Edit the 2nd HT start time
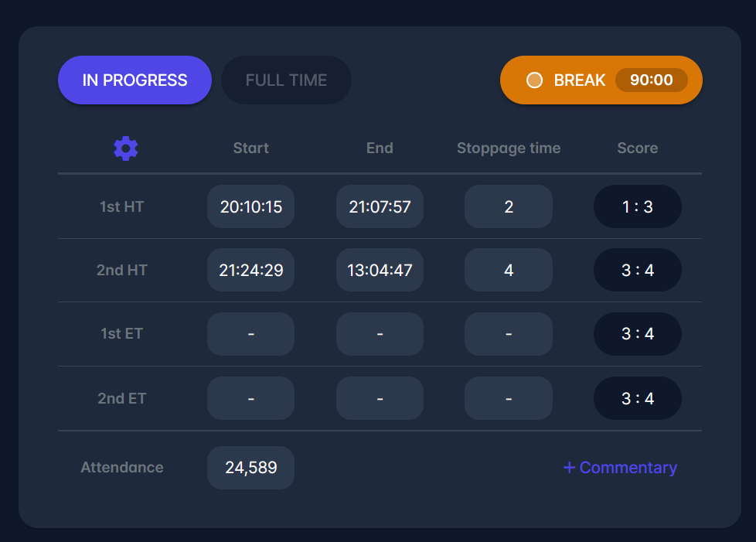The height and width of the screenshot is (542, 756). tap(250, 271)
